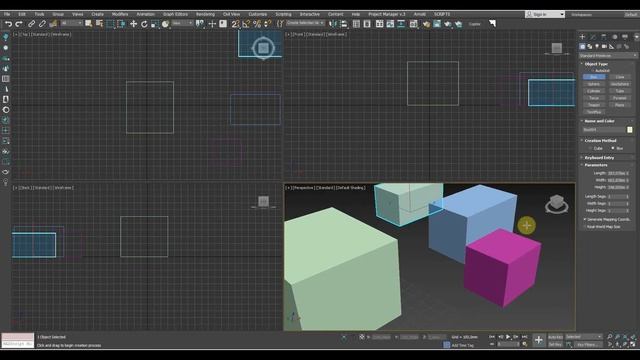
Task: Open the Display panel tab
Action: 625,37
